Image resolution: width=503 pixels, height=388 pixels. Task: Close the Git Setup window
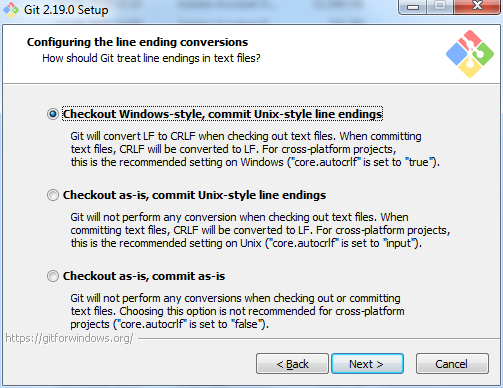point(477,7)
